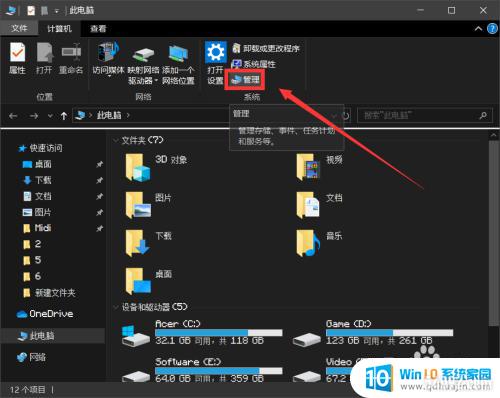Select the 3D Objects (3D 对象) folder

point(157,167)
